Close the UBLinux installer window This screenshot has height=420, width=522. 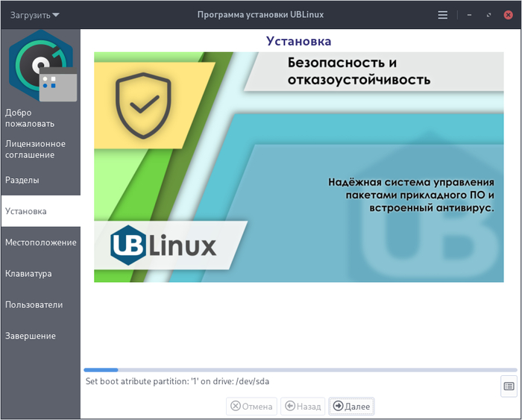508,15
